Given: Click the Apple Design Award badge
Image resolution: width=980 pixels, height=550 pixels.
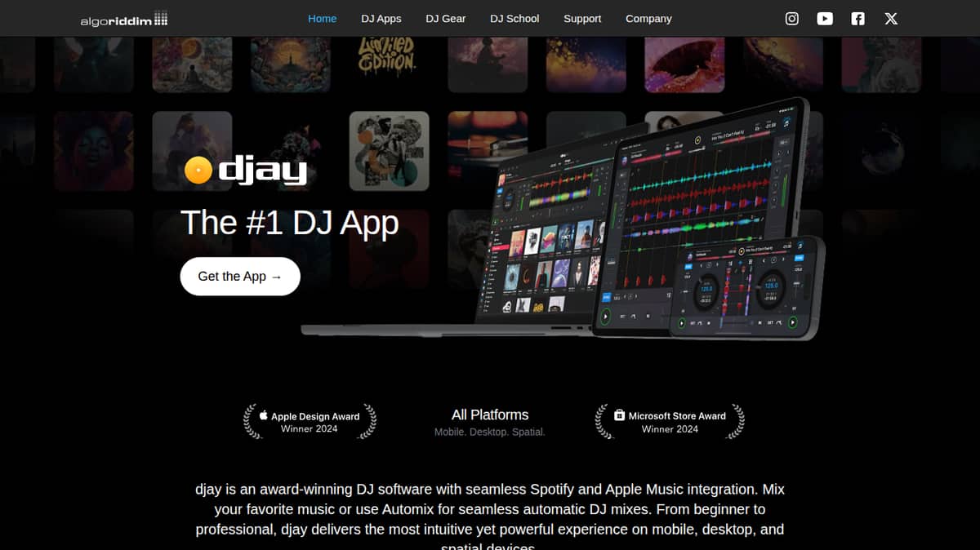Looking at the screenshot, I should 310,422.
